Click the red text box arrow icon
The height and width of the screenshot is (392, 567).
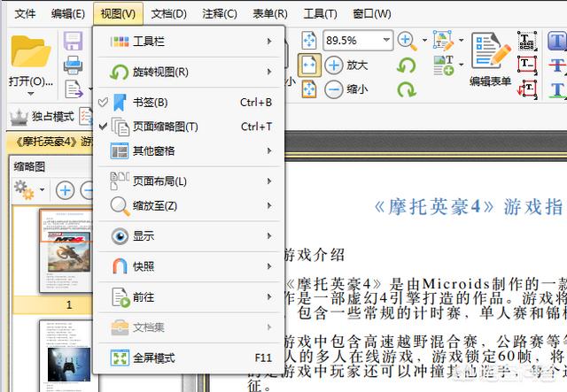(527, 89)
